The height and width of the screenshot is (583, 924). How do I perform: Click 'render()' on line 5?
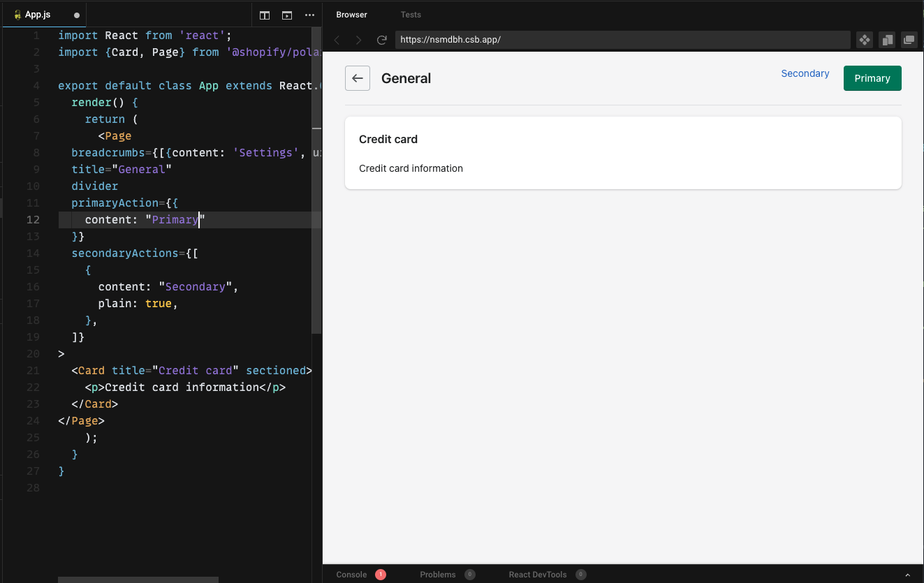coord(98,102)
